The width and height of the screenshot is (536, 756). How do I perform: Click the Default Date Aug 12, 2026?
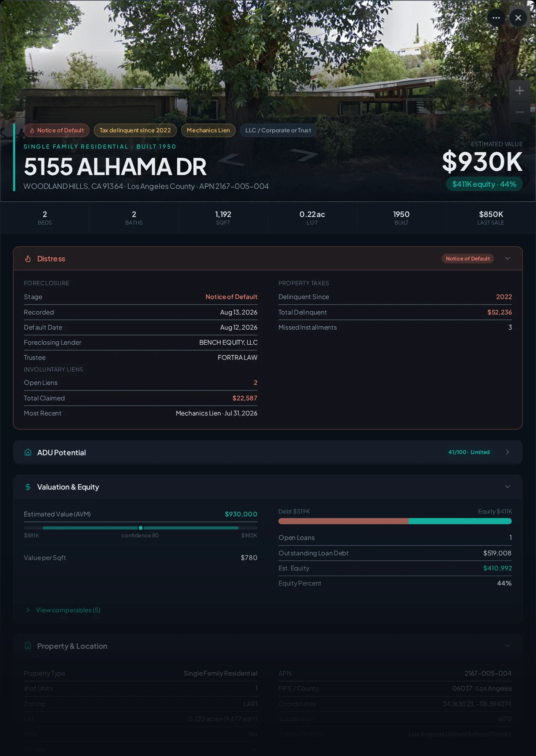(238, 328)
